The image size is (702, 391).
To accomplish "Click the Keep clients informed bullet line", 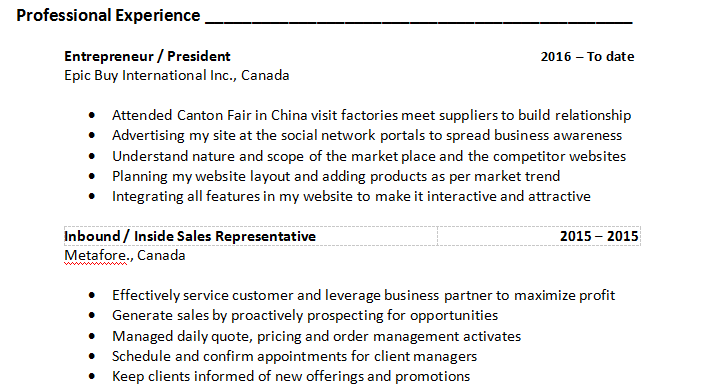I will tap(291, 377).
